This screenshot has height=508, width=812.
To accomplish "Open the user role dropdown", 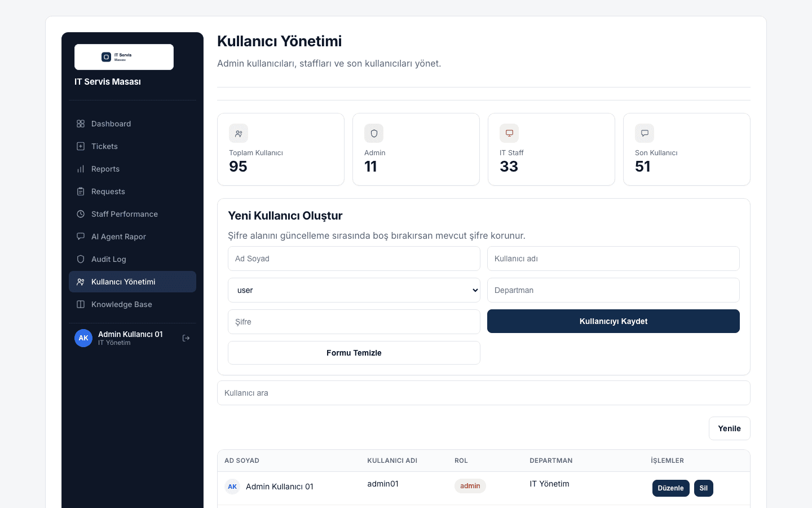I will [x=354, y=290].
